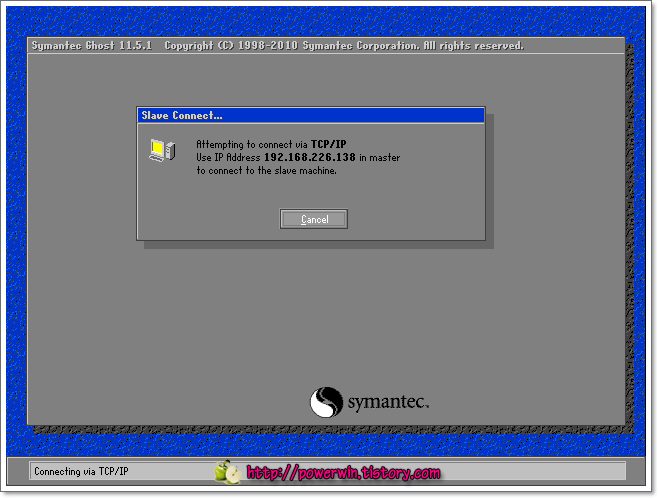The width and height of the screenshot is (658, 498).
Task: Click the Slave Connect... title bar
Action: point(311,115)
